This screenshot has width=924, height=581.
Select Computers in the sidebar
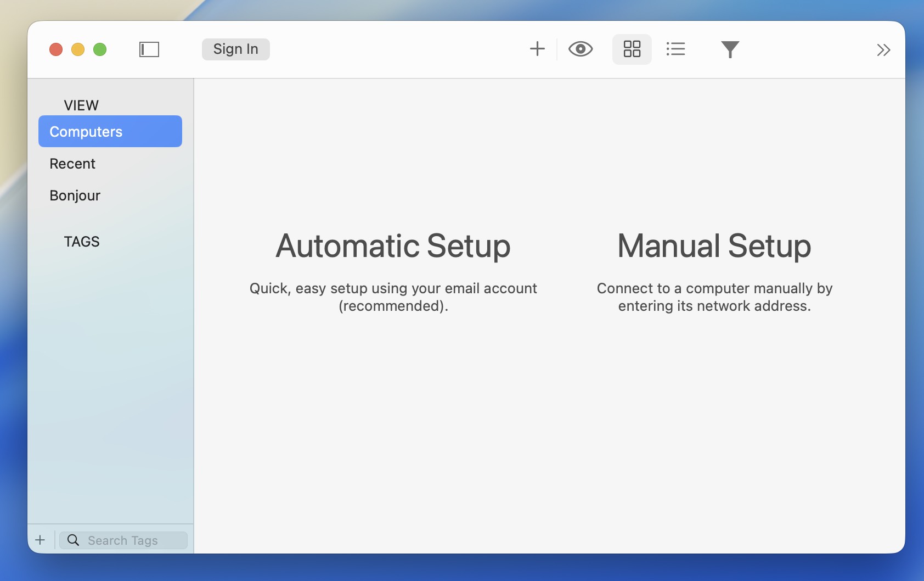[110, 132]
